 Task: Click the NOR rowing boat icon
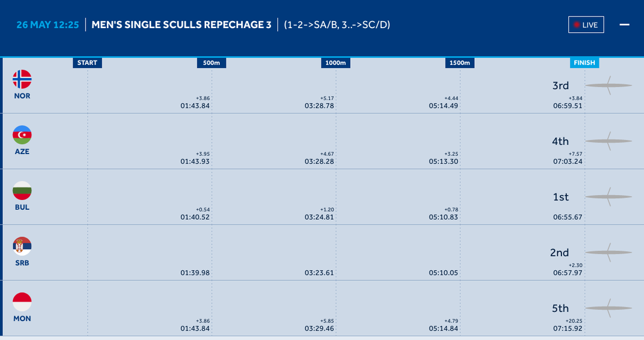[609, 86]
